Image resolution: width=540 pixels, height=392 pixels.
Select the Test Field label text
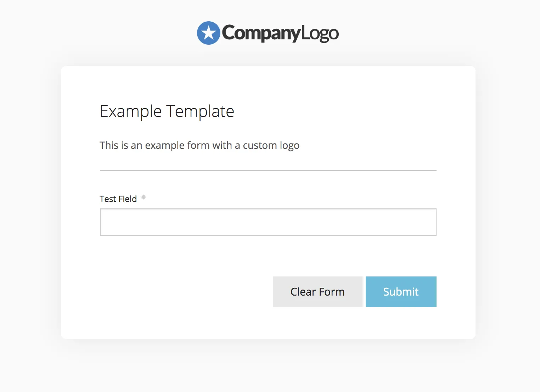pyautogui.click(x=118, y=199)
